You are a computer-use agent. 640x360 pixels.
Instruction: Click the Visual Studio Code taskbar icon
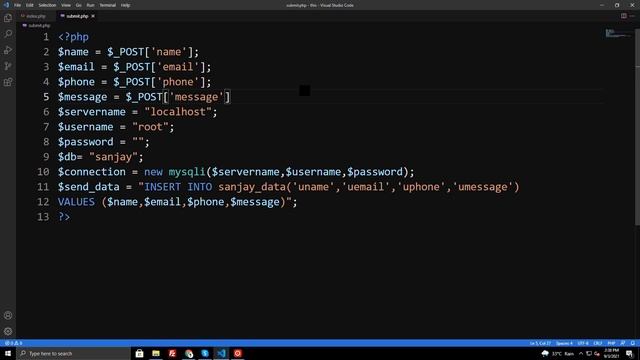point(221,353)
